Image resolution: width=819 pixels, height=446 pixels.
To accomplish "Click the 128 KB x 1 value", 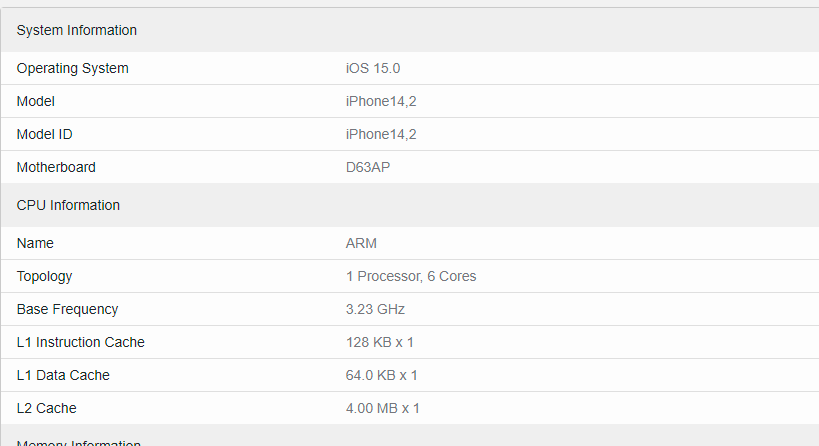I will 380,342.
